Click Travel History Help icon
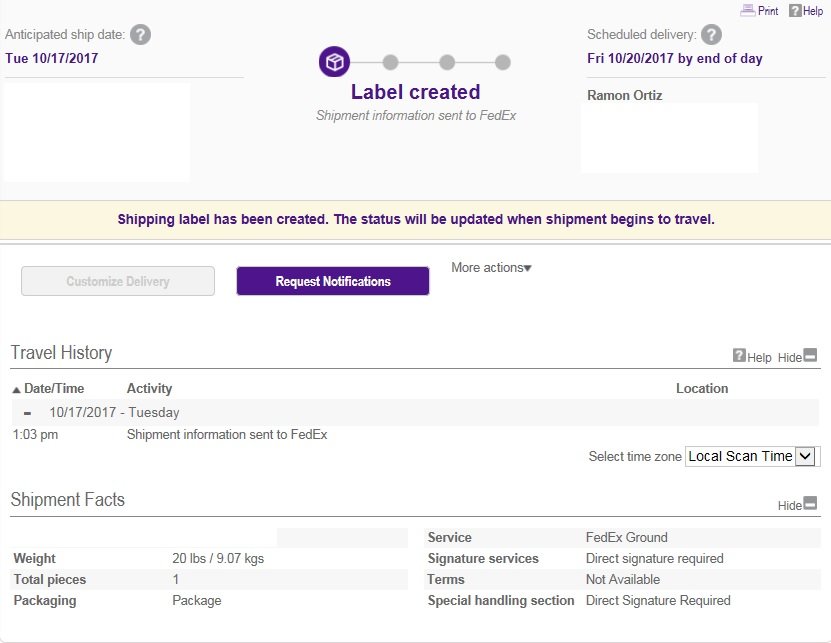The width and height of the screenshot is (831, 643). pyautogui.click(x=739, y=355)
